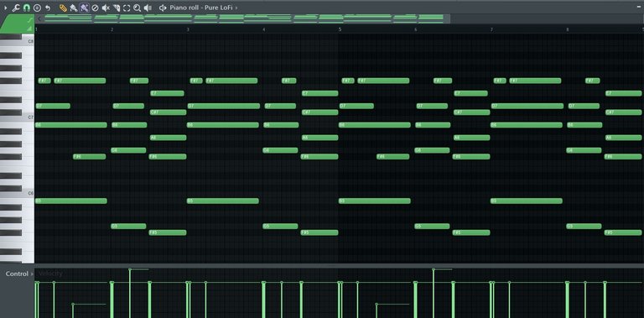
Task: Click the Piano roll - Pure LoFi title
Action: pos(201,8)
